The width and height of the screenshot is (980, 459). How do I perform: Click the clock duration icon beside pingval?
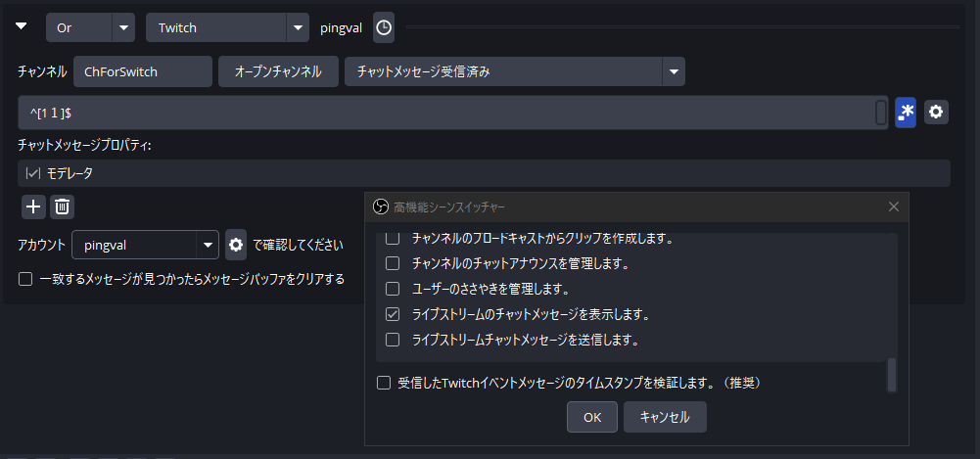click(x=384, y=27)
